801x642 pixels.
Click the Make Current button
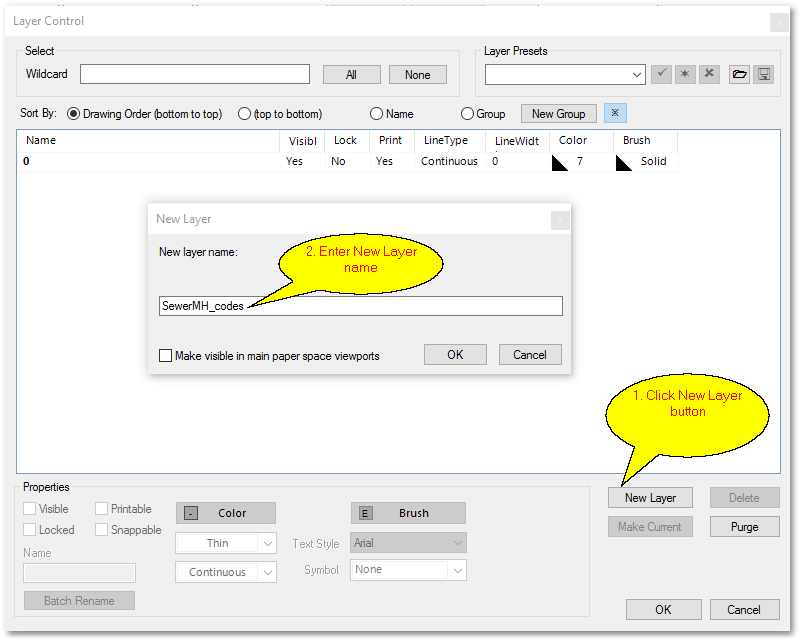[650, 527]
